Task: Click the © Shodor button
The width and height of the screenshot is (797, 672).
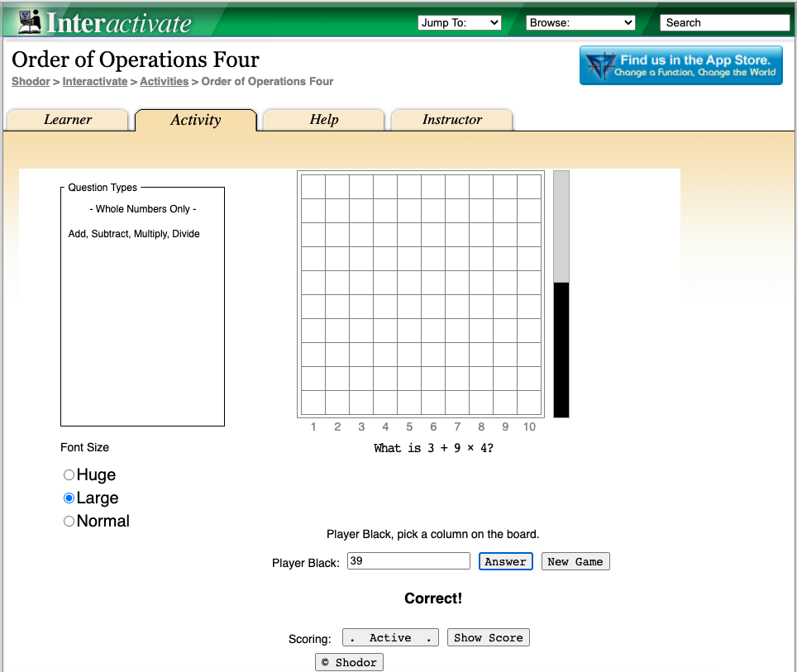Action: (x=349, y=662)
